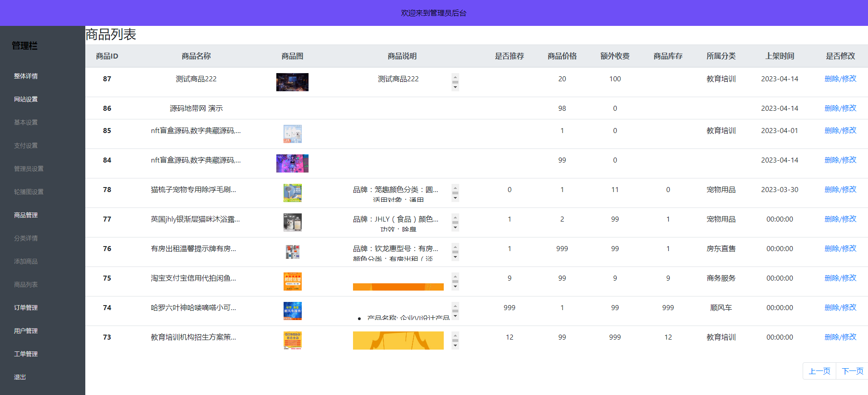Click the thumbnail for product 85

pos(292,134)
